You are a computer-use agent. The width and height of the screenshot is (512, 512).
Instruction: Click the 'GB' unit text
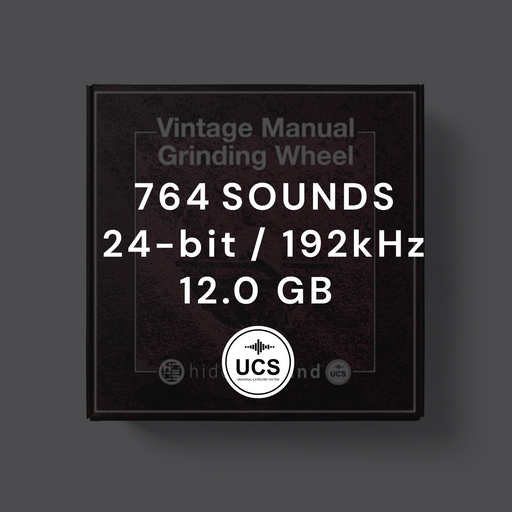305,291
